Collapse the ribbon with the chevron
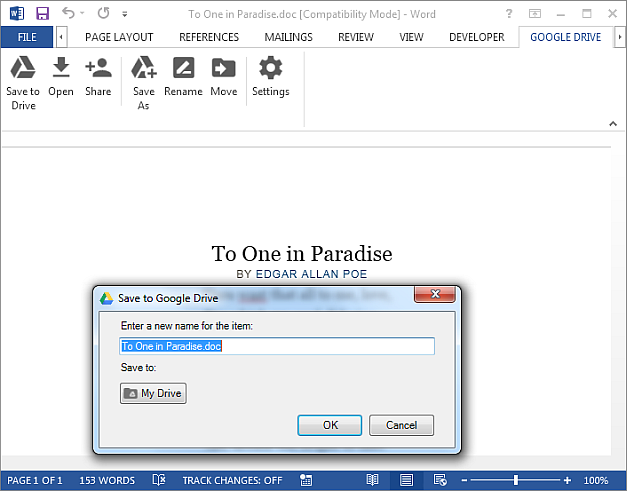The height and width of the screenshot is (491, 627). point(613,124)
